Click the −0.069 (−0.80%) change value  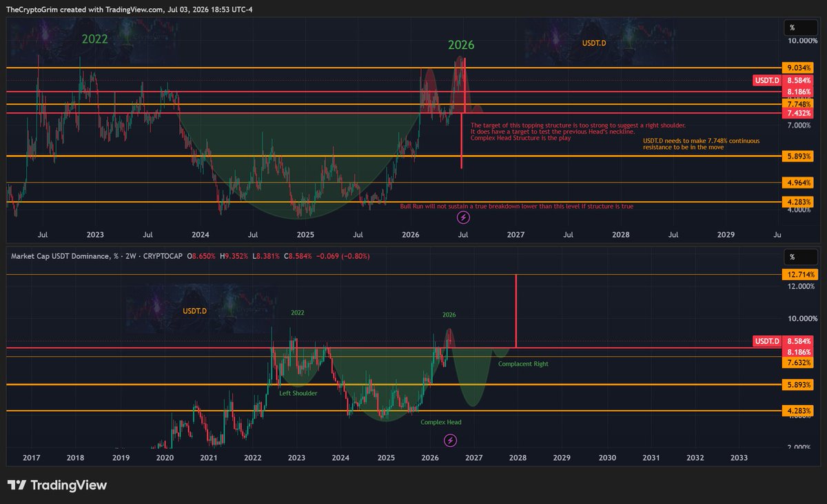(343, 256)
